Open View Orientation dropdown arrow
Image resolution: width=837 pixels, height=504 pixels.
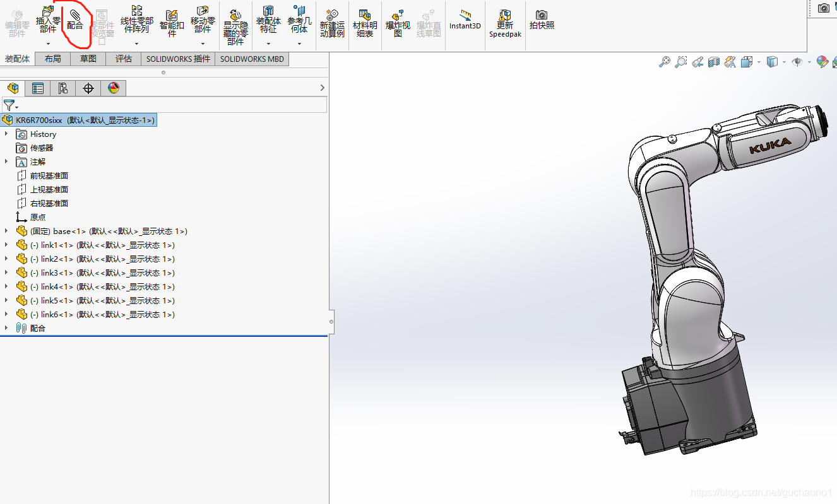click(x=757, y=62)
